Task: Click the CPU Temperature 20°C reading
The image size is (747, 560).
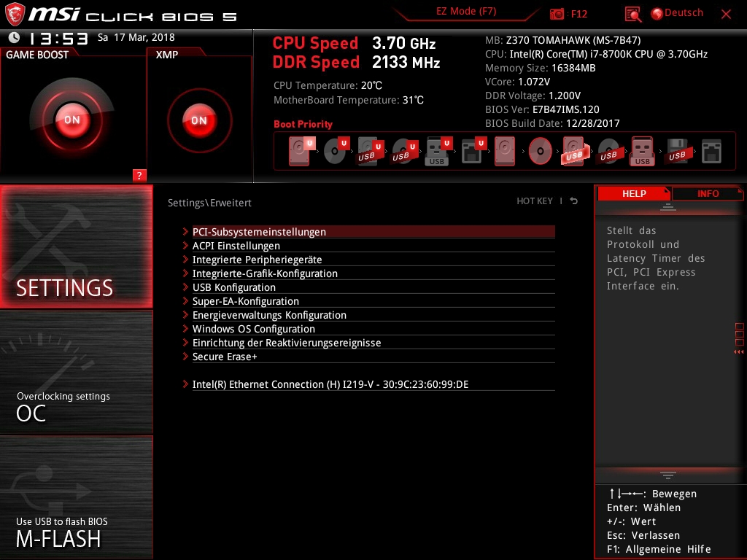Action: coord(328,85)
